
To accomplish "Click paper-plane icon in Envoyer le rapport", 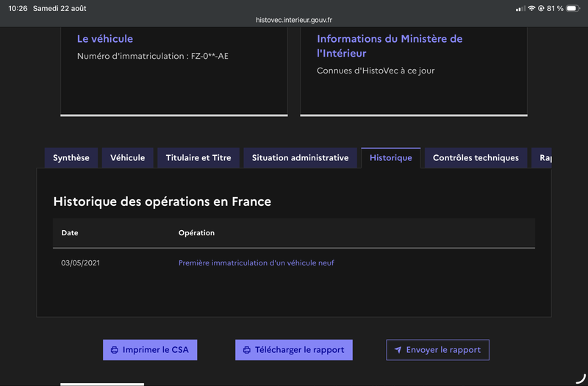I will 398,350.
